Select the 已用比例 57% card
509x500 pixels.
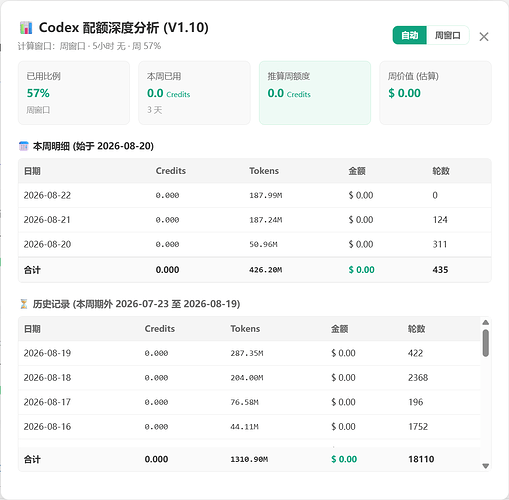[74, 93]
